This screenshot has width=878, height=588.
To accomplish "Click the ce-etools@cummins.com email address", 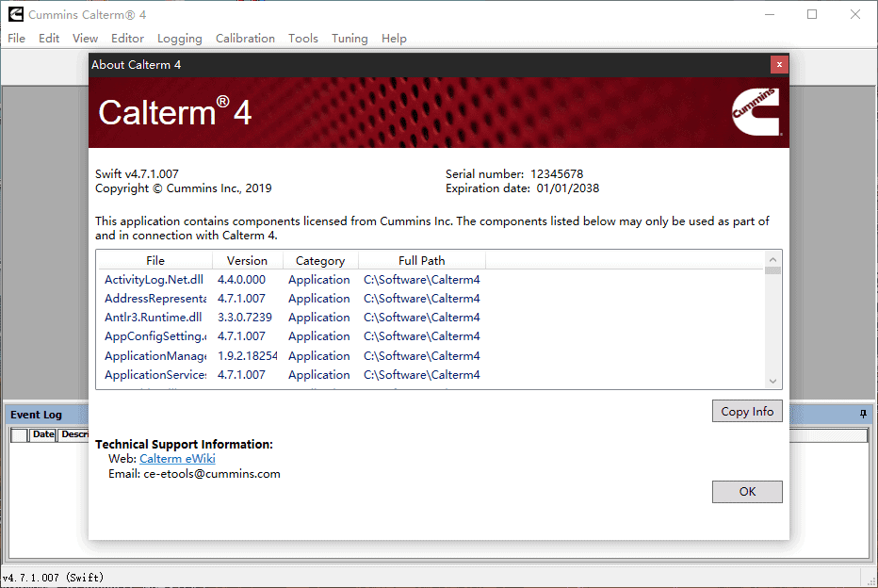I will (212, 474).
